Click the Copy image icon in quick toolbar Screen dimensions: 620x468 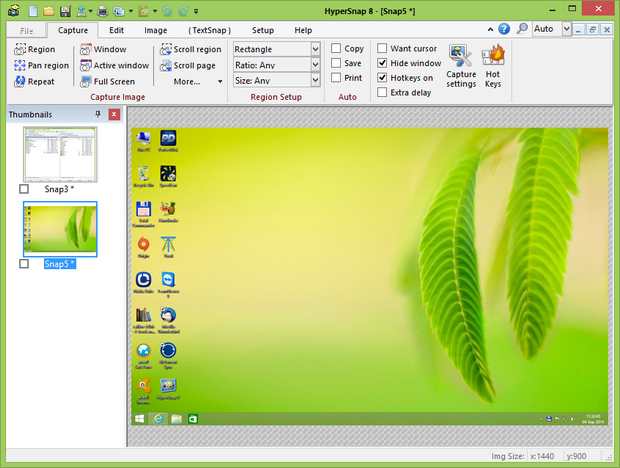point(119,11)
